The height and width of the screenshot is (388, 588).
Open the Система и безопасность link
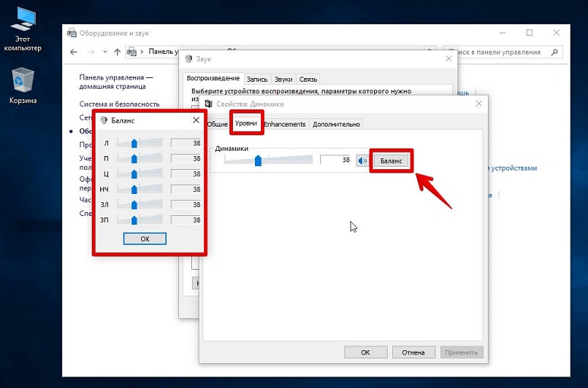(119, 104)
